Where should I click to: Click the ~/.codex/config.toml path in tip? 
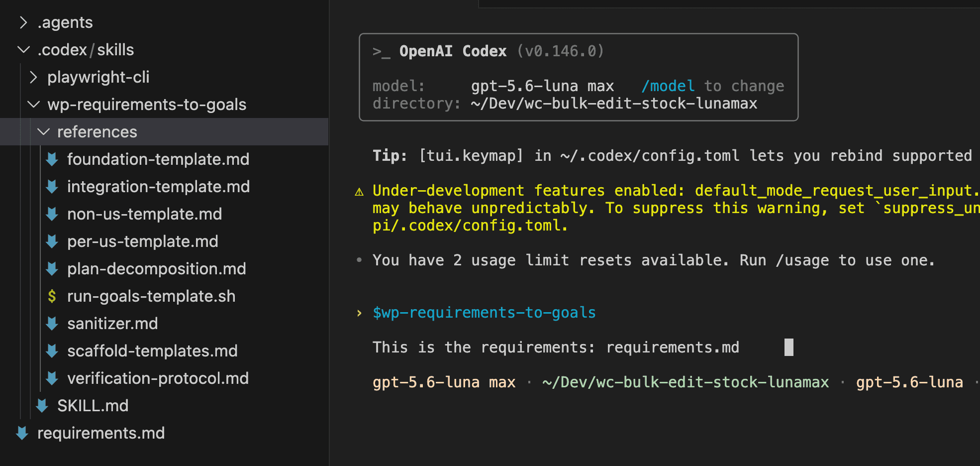(650, 156)
